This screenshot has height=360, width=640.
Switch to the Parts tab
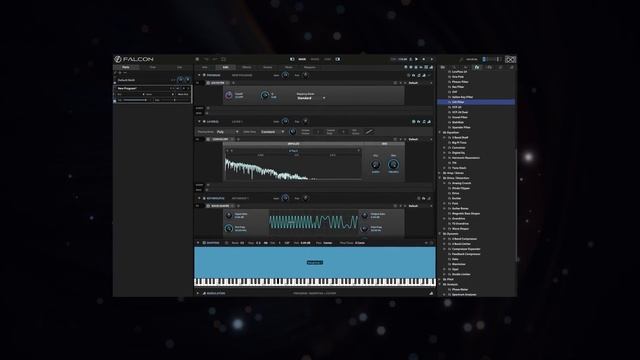tap(126, 67)
